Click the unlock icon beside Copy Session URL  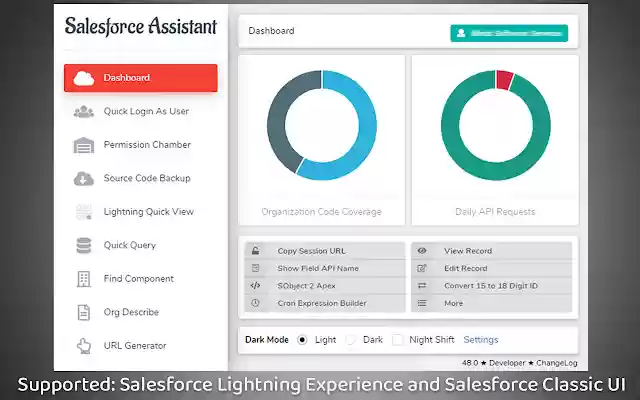coord(256,251)
